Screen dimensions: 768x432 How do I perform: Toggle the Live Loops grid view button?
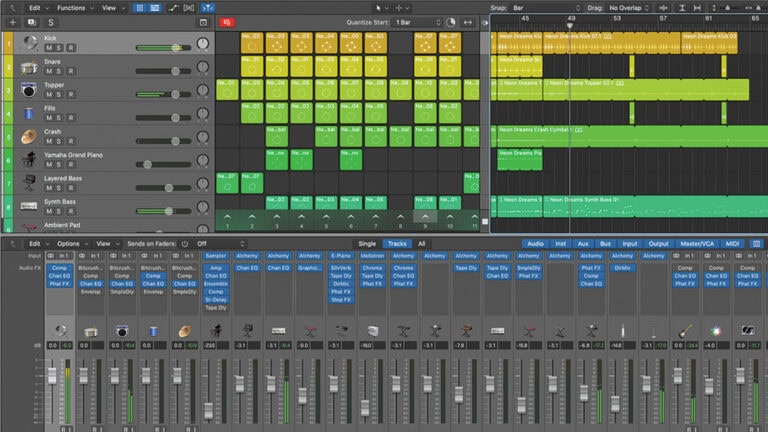139,8
